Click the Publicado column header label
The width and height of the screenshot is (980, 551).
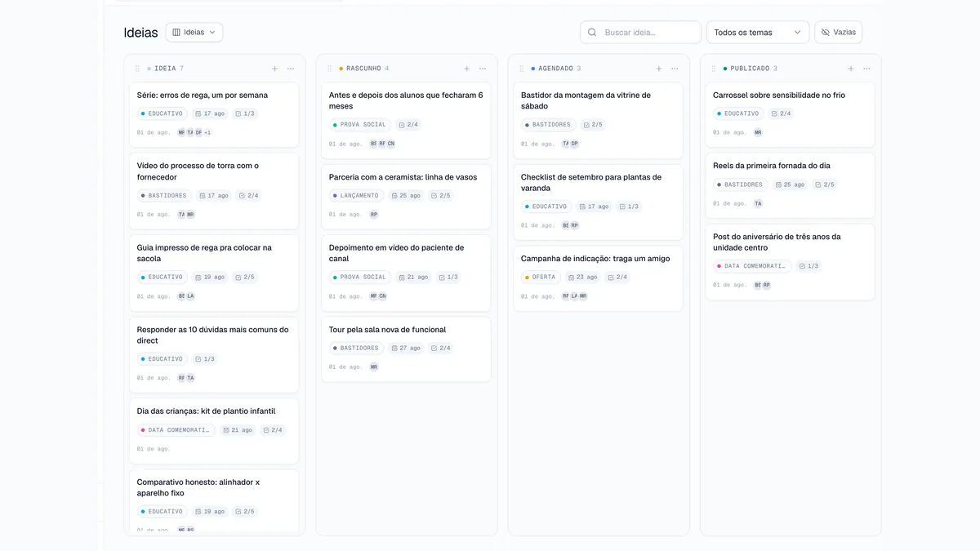750,69
